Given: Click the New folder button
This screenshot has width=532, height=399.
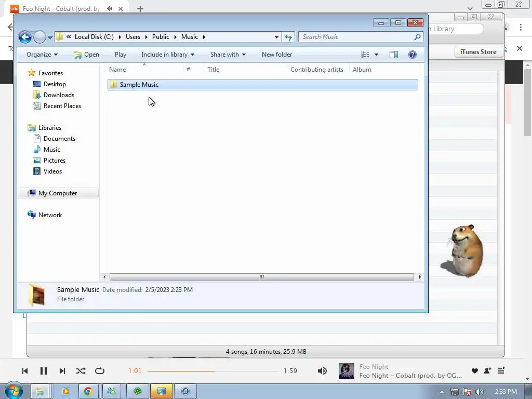Looking at the screenshot, I should pos(277,55).
